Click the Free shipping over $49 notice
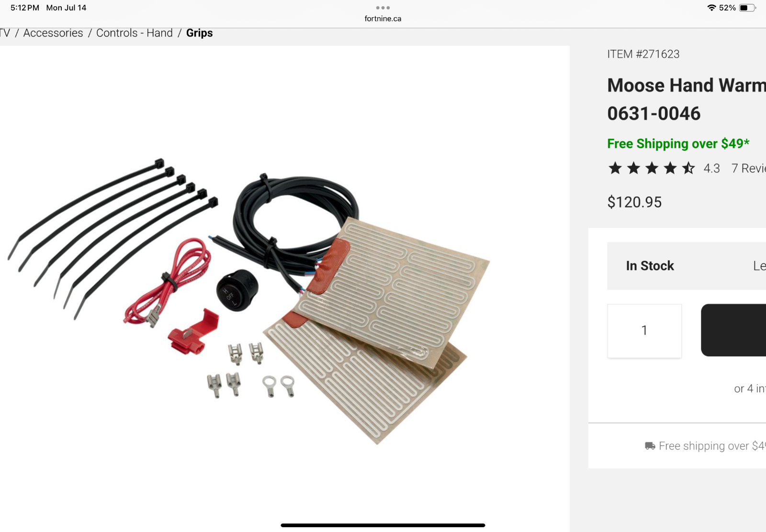 click(x=678, y=144)
